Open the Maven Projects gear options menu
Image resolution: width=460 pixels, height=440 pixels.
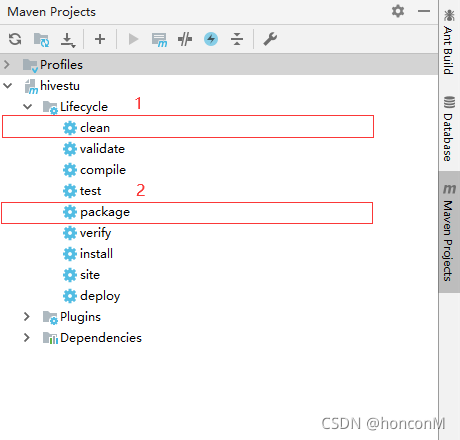[398, 11]
